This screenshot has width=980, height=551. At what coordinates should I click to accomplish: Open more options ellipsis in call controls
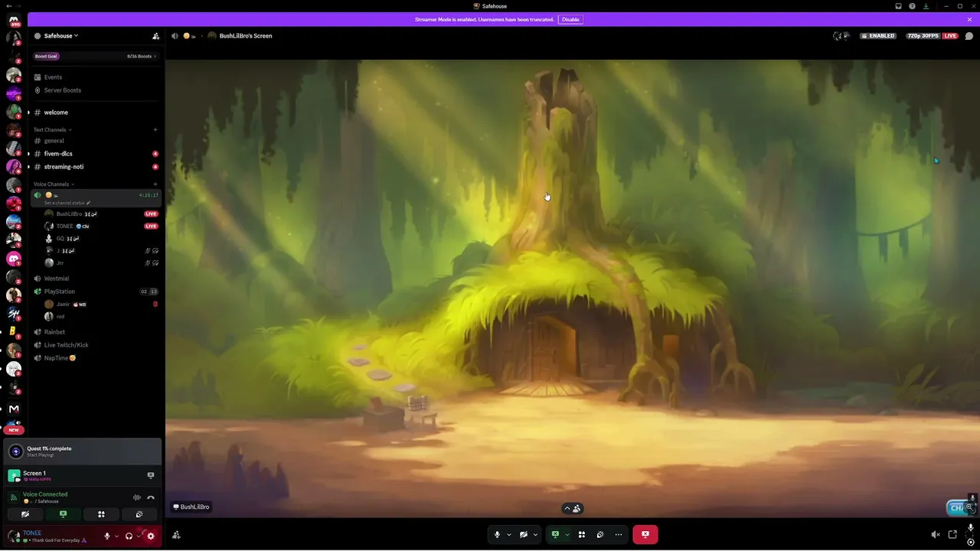pyautogui.click(x=619, y=534)
